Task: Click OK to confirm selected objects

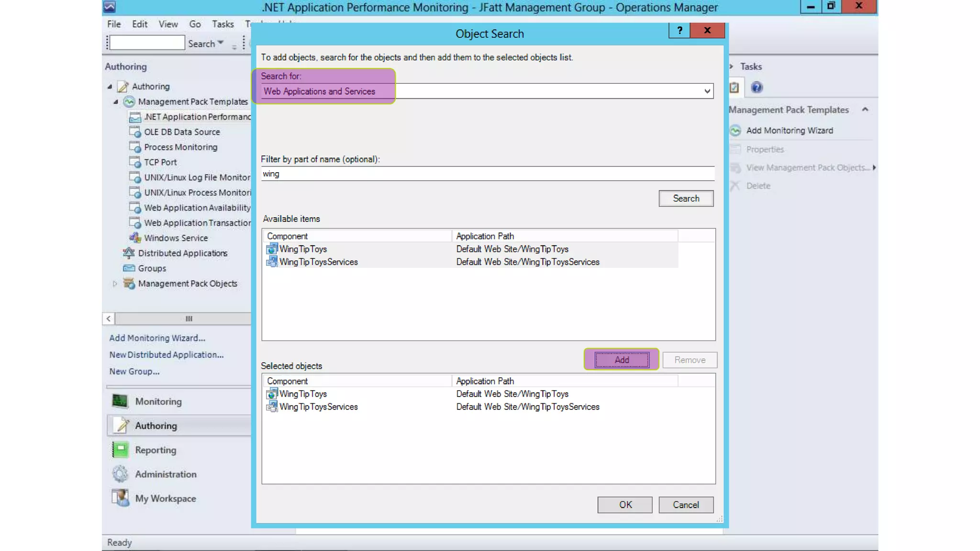Action: coord(624,505)
